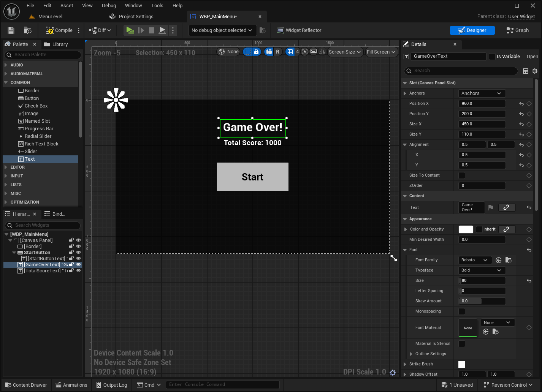Click the canvas resize handle arrow icon
This screenshot has width=542, height=392.
click(x=394, y=258)
